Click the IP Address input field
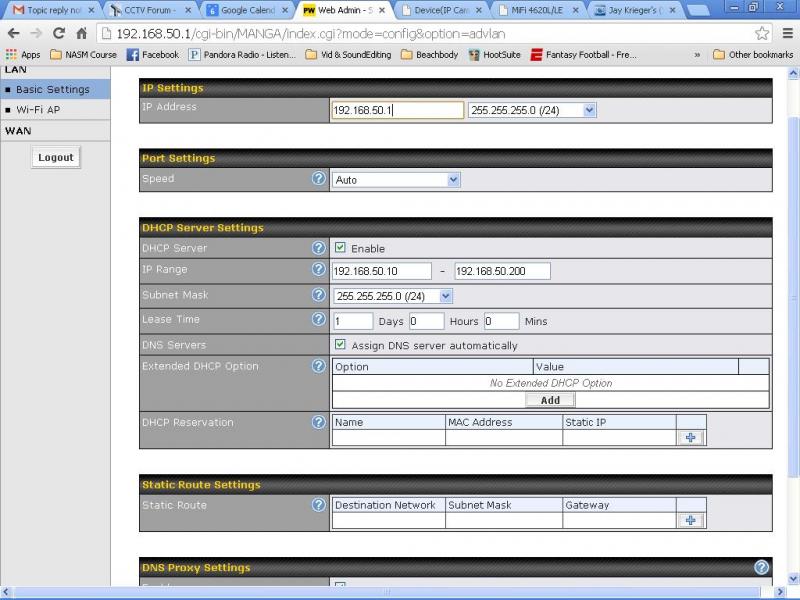 click(397, 110)
